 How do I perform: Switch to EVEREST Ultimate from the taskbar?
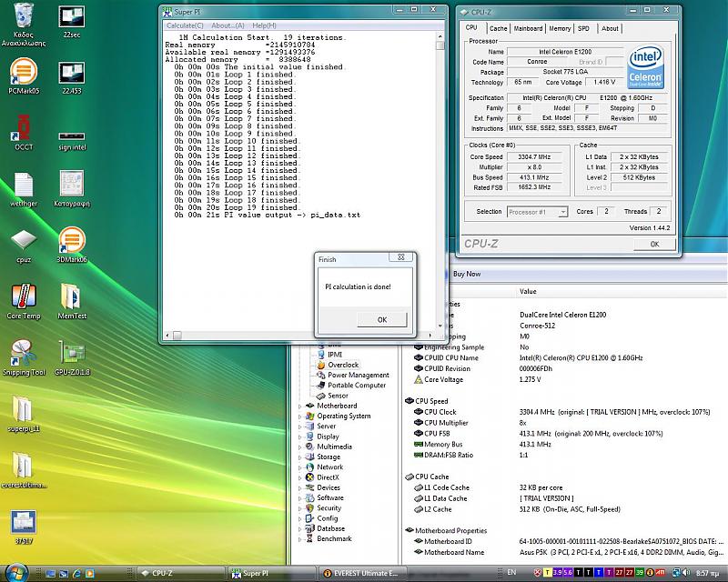tap(360, 573)
